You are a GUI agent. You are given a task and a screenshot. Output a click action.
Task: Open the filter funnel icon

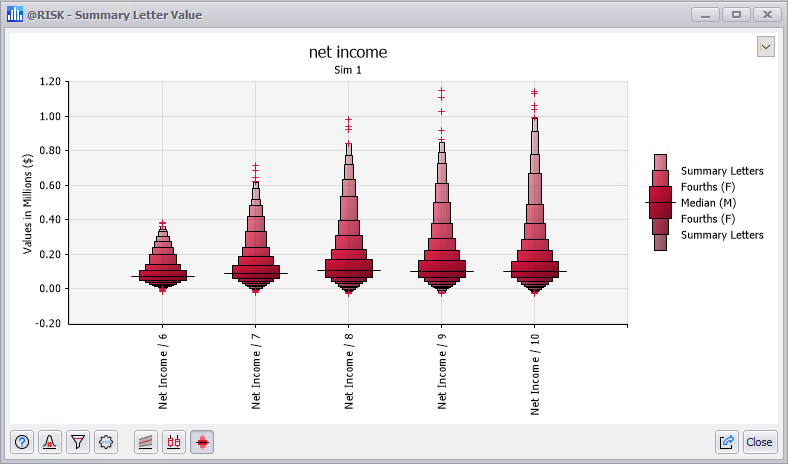click(x=78, y=441)
